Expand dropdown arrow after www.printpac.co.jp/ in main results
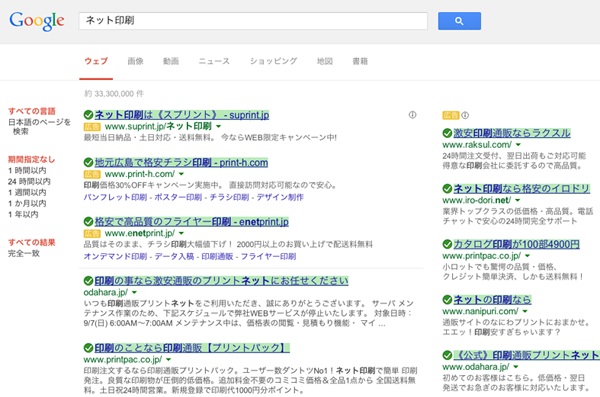 pyautogui.click(x=168, y=359)
